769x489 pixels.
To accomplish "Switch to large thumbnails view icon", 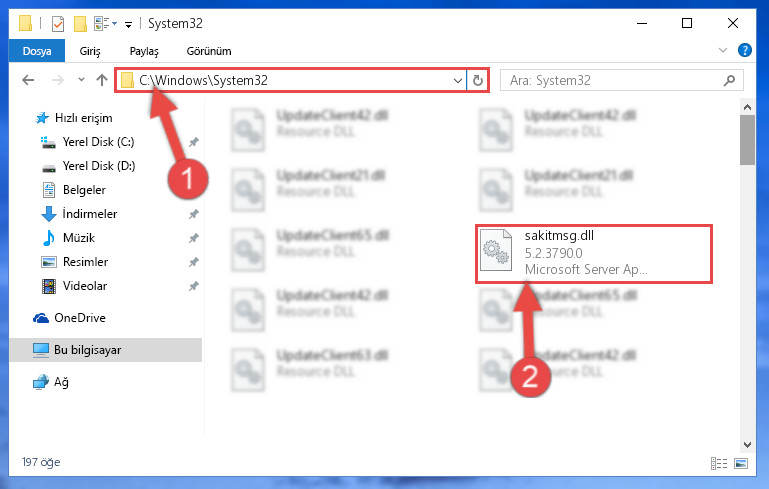I will pyautogui.click(x=741, y=463).
